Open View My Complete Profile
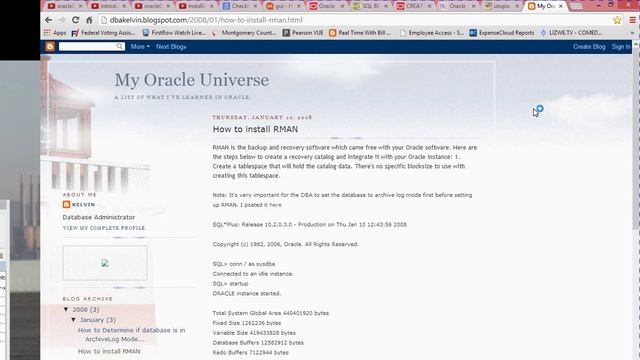Screen dimensions: 640x360 coord(104,228)
